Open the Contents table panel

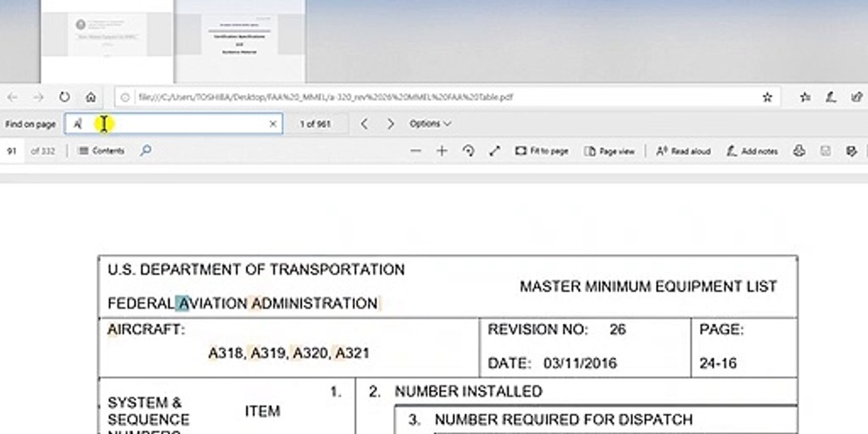[x=101, y=151]
